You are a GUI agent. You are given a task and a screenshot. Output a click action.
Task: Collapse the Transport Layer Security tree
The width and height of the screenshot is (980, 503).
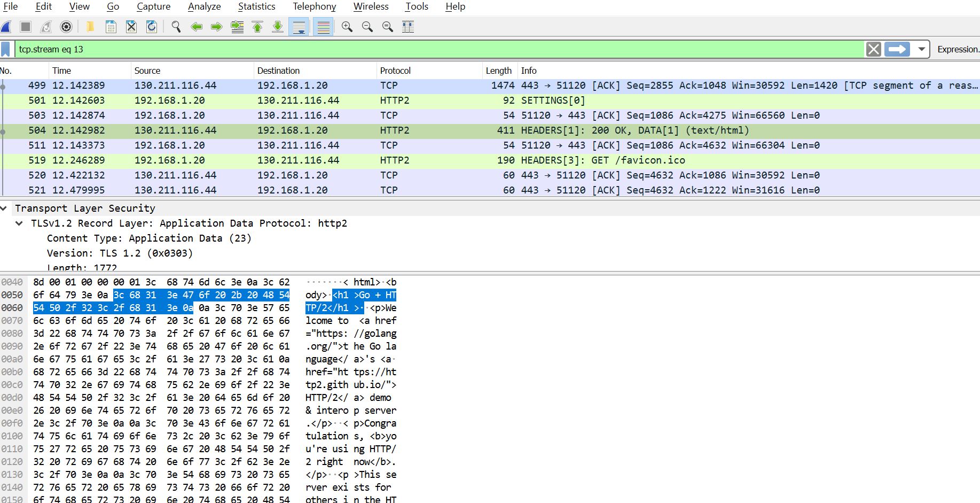coord(4,208)
